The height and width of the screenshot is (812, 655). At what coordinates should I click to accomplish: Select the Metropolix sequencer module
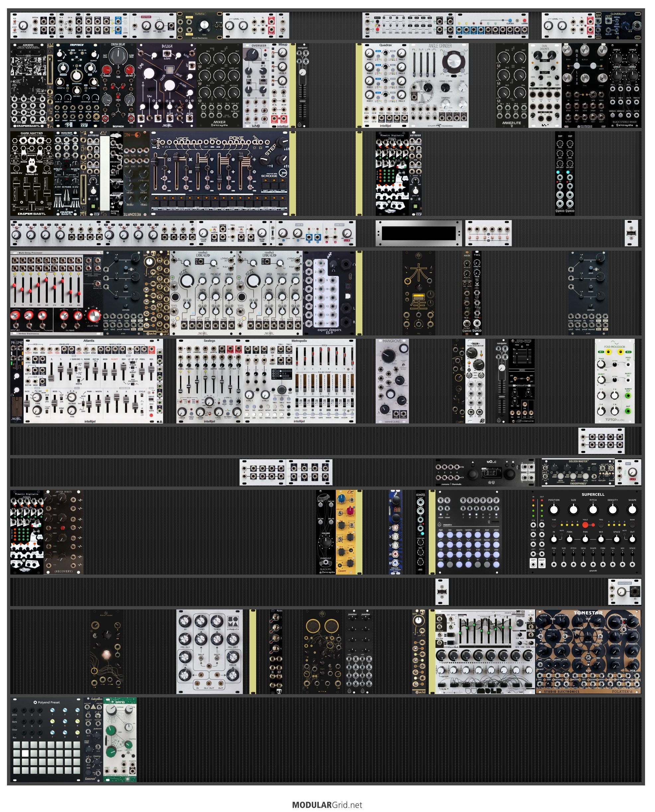[x=300, y=381]
